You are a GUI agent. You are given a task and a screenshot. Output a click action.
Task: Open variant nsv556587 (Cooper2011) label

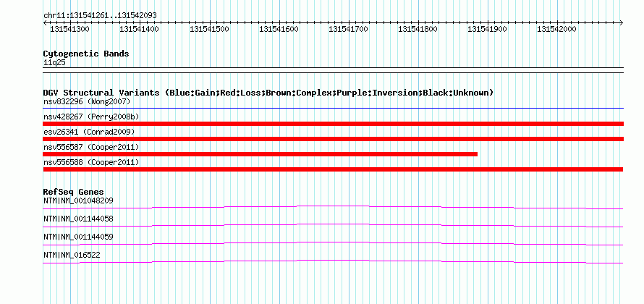pyautogui.click(x=91, y=147)
